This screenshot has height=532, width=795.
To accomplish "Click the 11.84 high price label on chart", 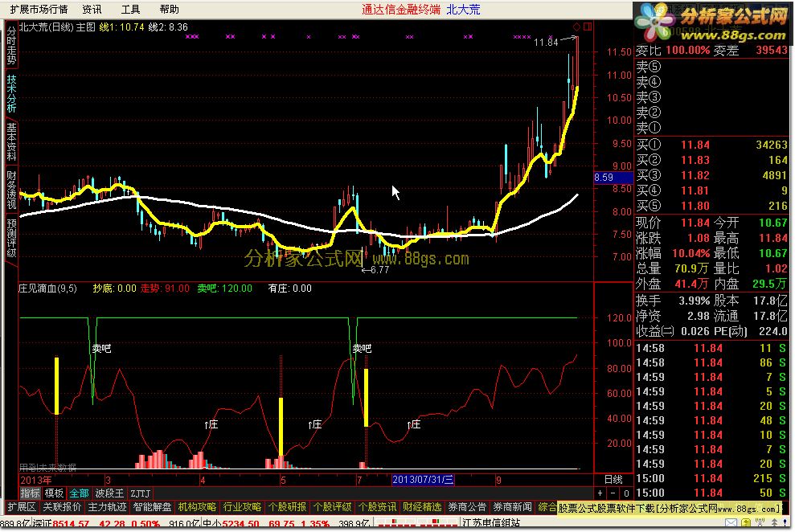I will (x=546, y=42).
